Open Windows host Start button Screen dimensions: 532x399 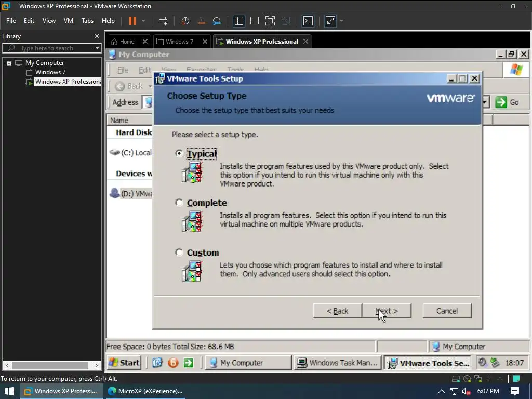(x=9, y=391)
